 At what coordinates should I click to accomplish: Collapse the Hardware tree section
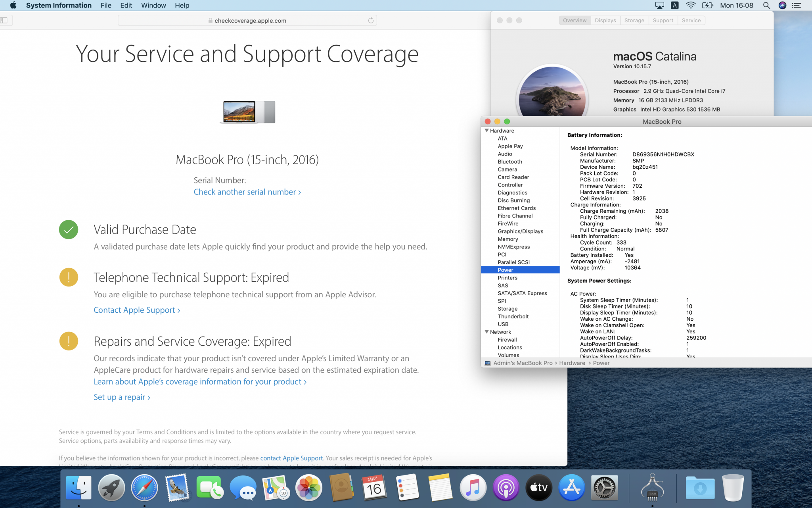486,131
